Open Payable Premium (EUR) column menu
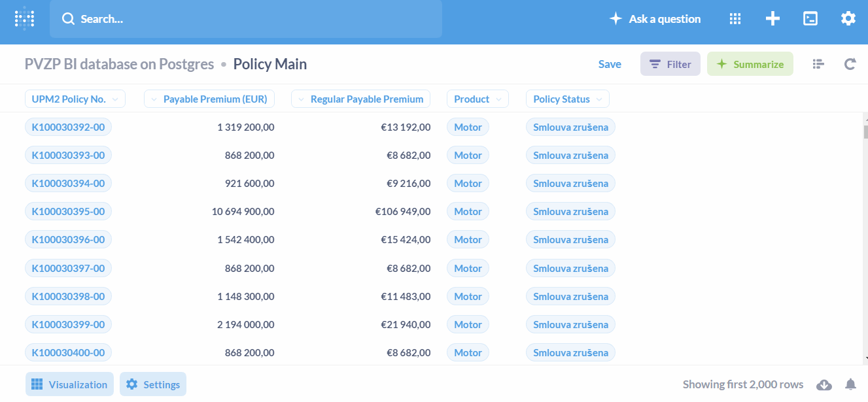 point(153,99)
